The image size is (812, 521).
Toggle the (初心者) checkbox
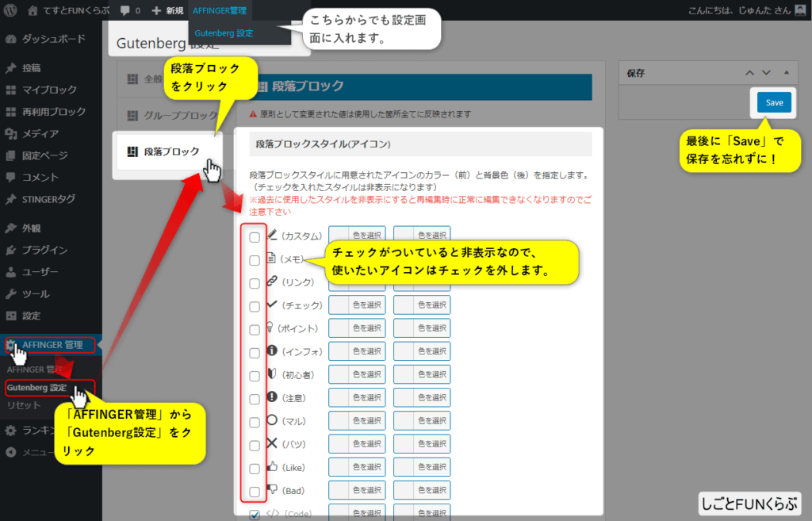point(255,376)
